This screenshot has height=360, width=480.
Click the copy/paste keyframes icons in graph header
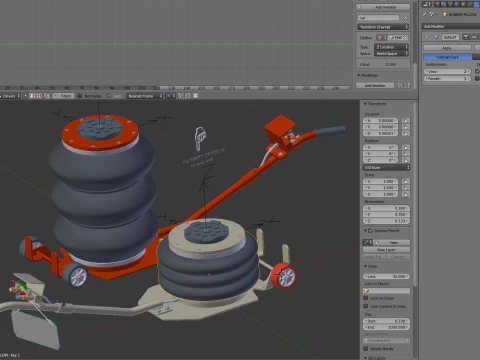point(183,96)
